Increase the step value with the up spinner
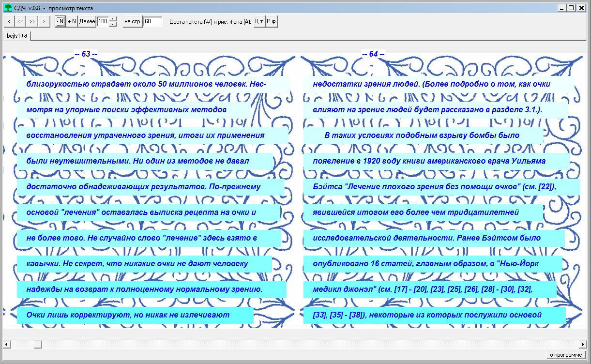Image resolution: width=591 pixels, height=364 pixels. pos(113,19)
